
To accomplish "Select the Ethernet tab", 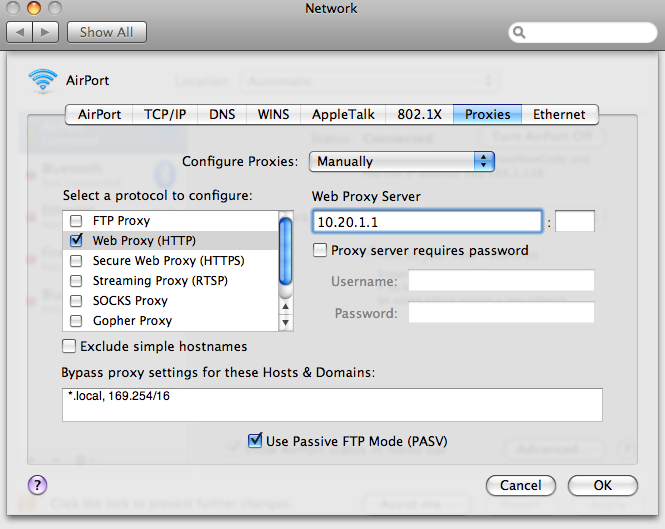I will point(560,114).
